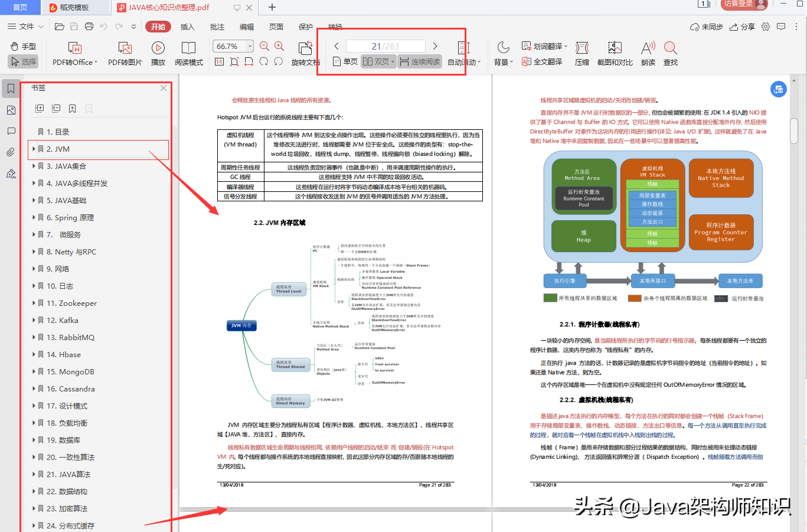Open quick access toolbar customize arrow

[134, 27]
